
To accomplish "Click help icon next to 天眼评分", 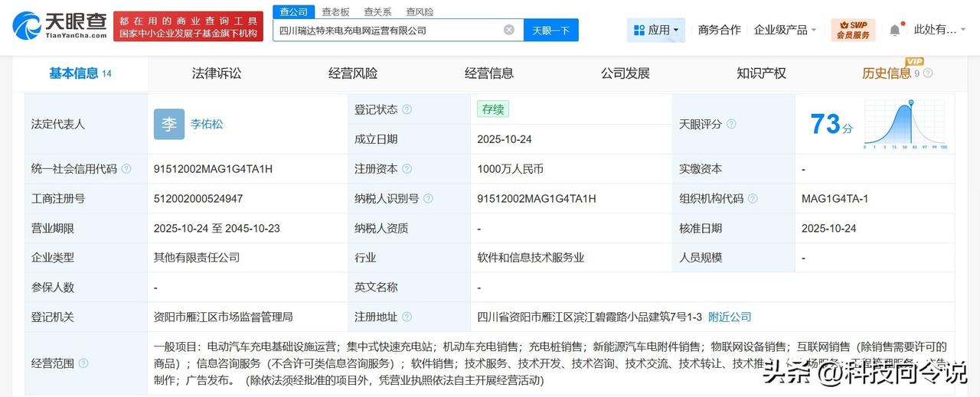I will coord(731,124).
